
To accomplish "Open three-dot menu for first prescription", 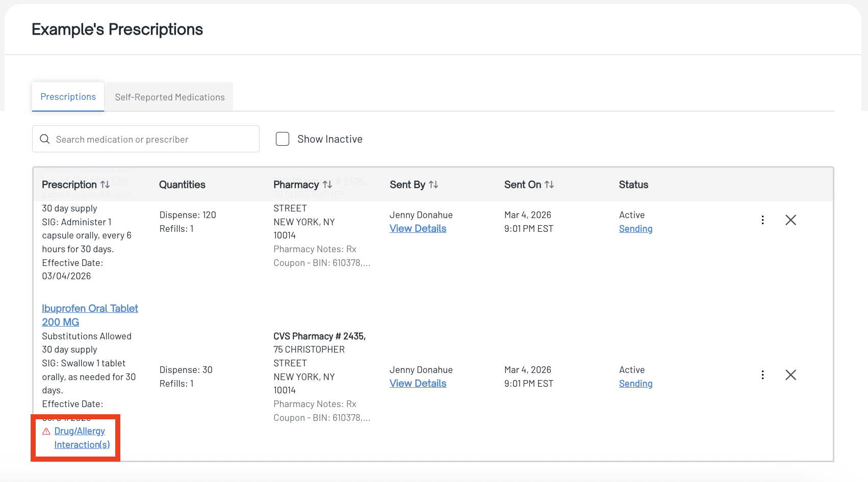I will (x=762, y=220).
